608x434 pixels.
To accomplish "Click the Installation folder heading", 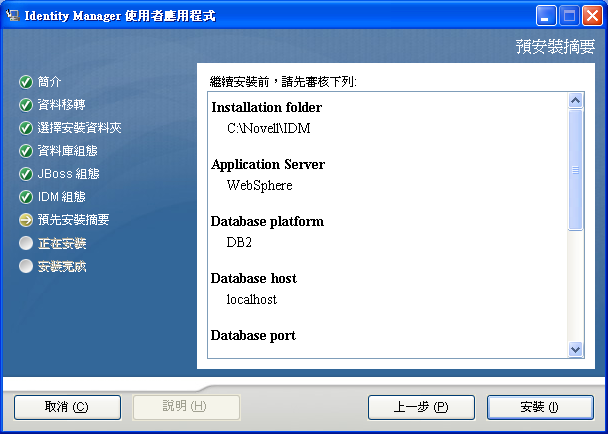I will [267, 107].
